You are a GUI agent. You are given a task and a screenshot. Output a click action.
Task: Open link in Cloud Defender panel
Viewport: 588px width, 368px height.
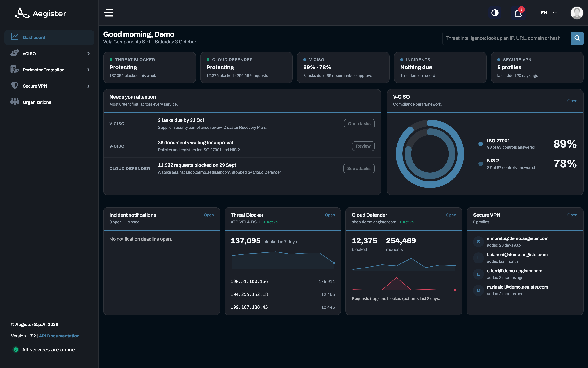451,215
